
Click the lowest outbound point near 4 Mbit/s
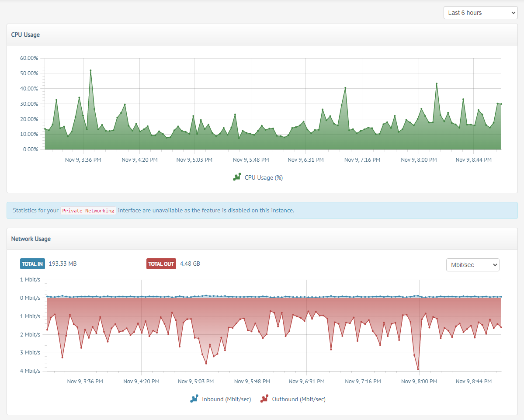coord(418,369)
